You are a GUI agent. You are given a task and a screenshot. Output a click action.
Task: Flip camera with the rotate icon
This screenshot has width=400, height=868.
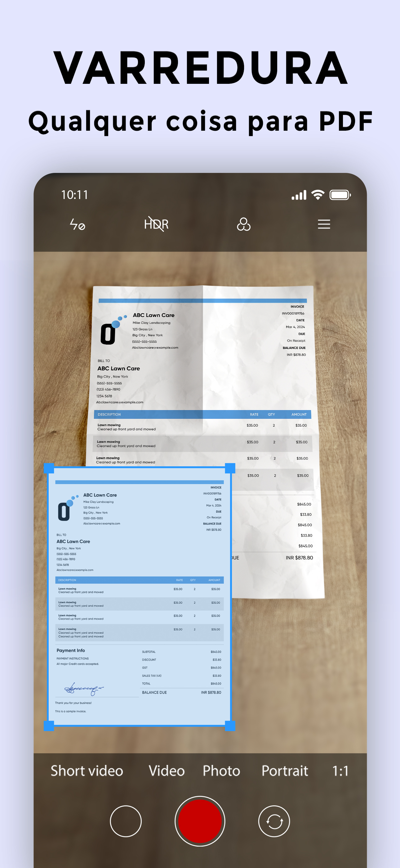point(274,821)
